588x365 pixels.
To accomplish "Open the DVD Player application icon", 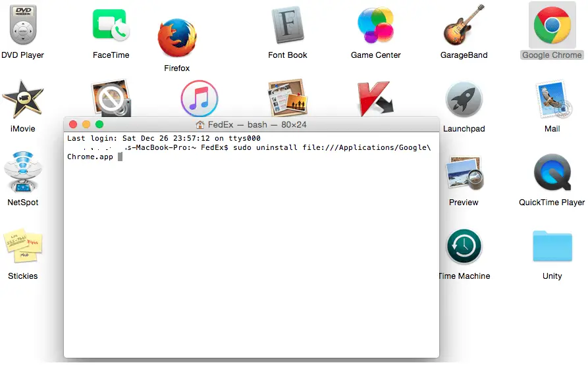I will (23, 25).
